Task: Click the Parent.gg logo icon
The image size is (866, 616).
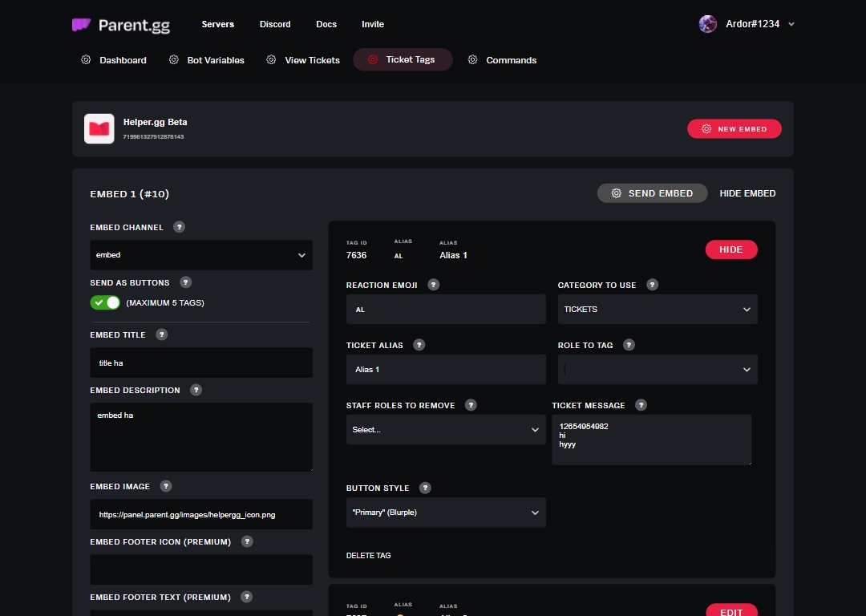Action: tap(81, 24)
